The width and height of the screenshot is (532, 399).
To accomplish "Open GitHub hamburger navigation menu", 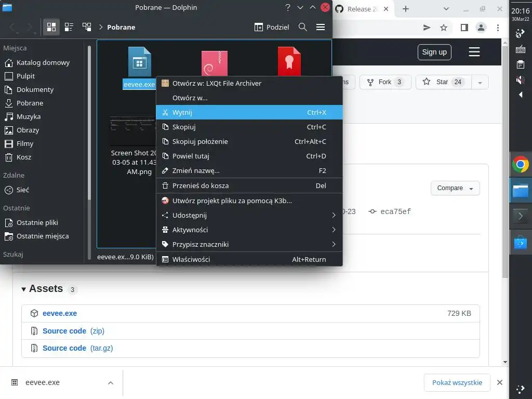I will (x=474, y=52).
